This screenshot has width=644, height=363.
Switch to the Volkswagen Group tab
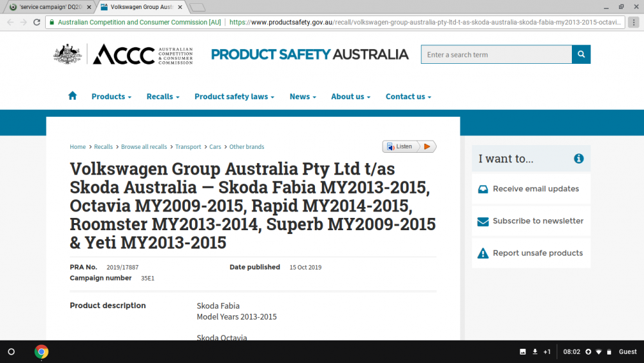[x=142, y=7]
